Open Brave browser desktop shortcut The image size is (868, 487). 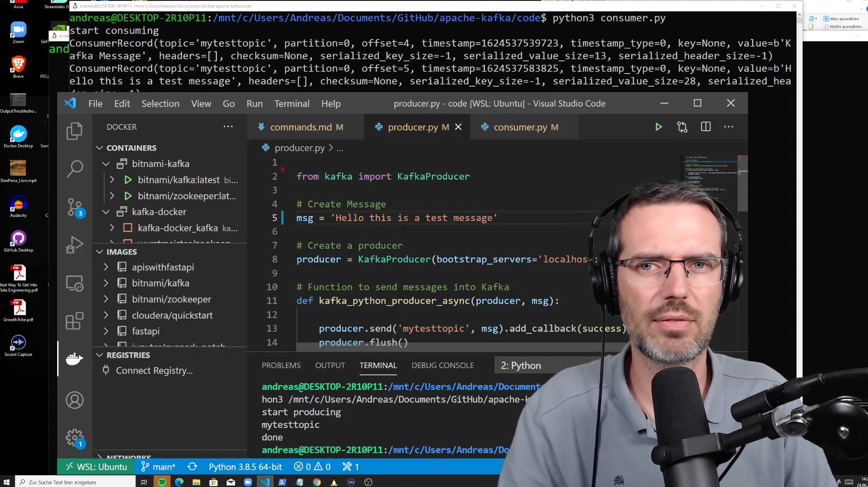tap(18, 67)
